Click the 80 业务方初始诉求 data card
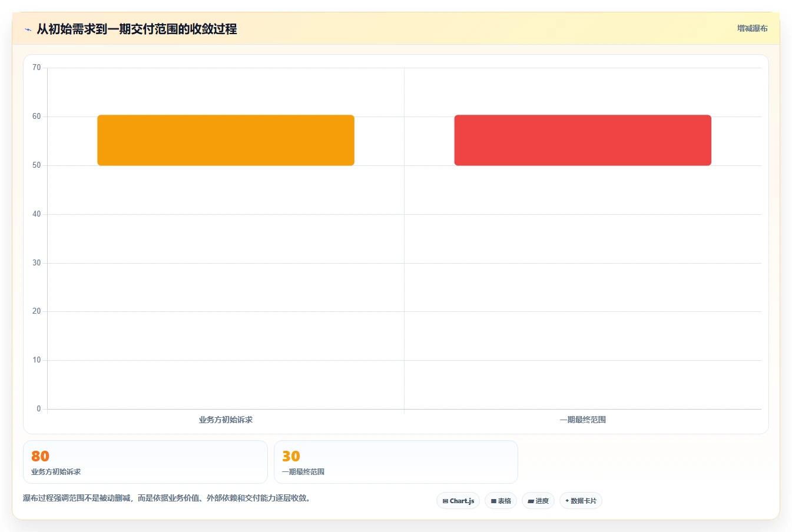 coord(145,462)
